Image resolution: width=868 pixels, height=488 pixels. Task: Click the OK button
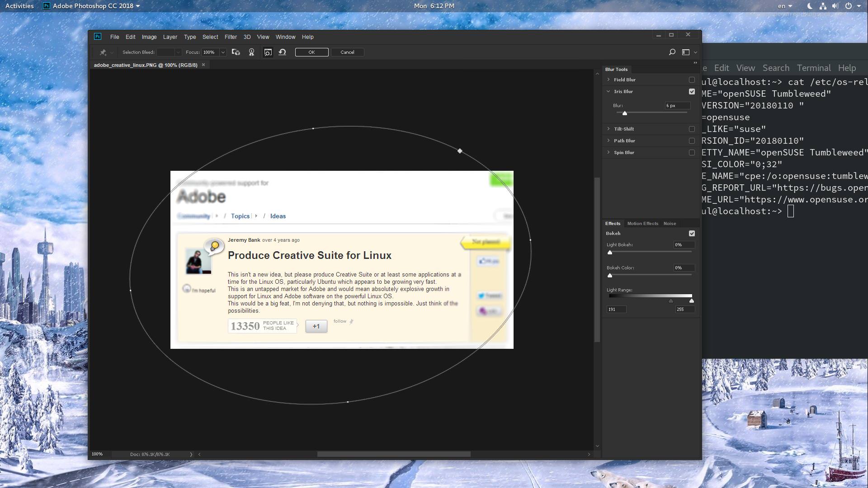(x=312, y=52)
